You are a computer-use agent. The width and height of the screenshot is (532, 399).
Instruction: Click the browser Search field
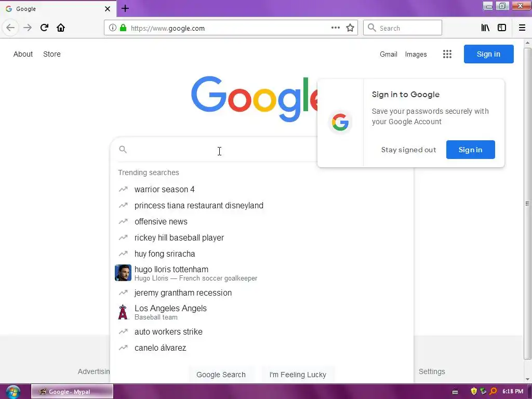coord(403,28)
